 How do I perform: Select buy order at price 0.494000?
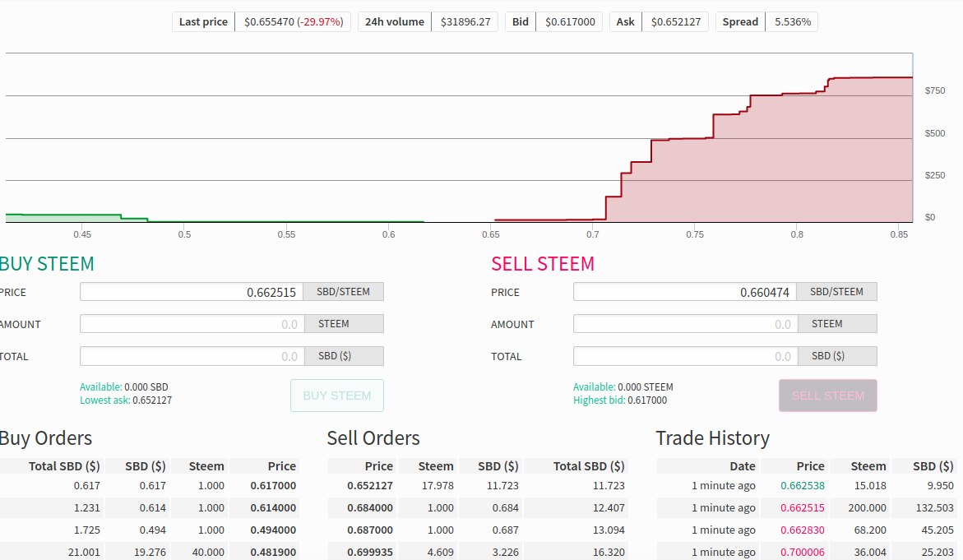149,530
